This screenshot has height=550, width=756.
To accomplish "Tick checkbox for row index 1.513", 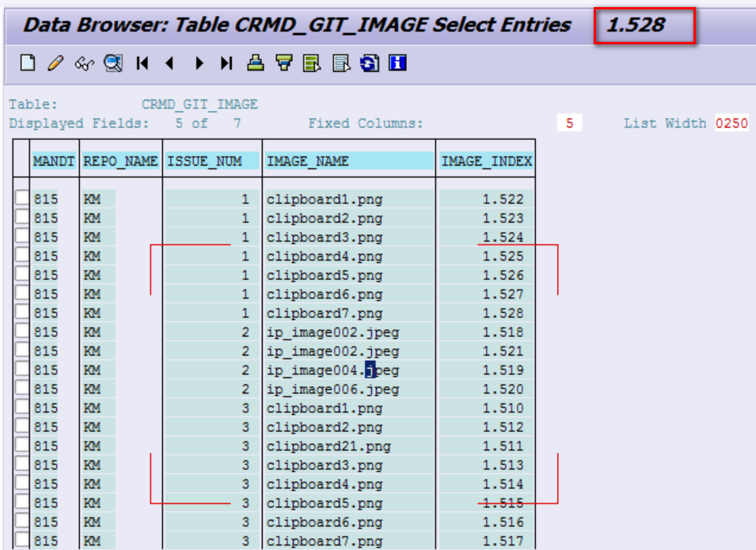I will click(21, 465).
